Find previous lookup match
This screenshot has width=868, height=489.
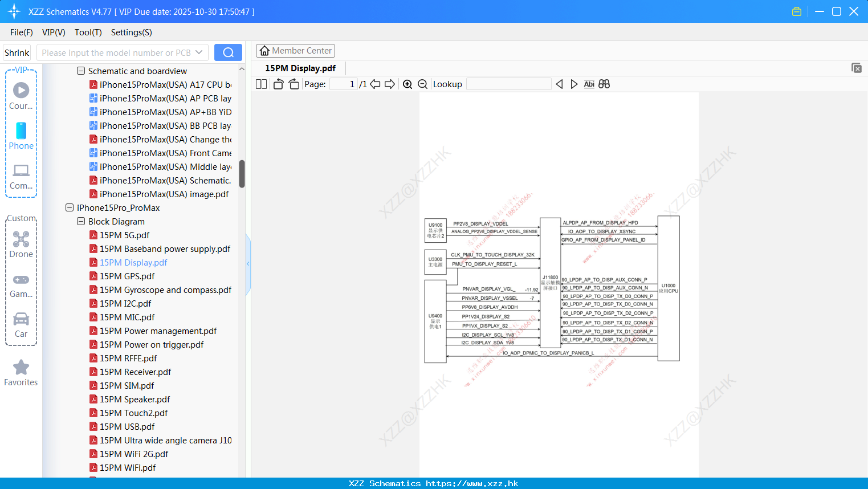click(x=559, y=84)
